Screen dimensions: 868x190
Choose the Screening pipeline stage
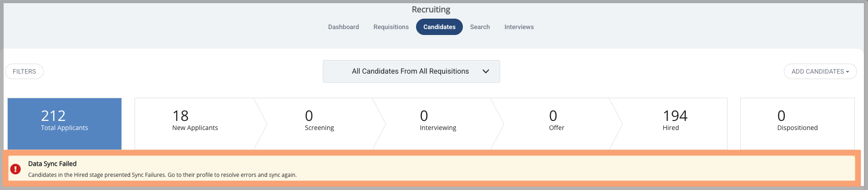(x=319, y=124)
